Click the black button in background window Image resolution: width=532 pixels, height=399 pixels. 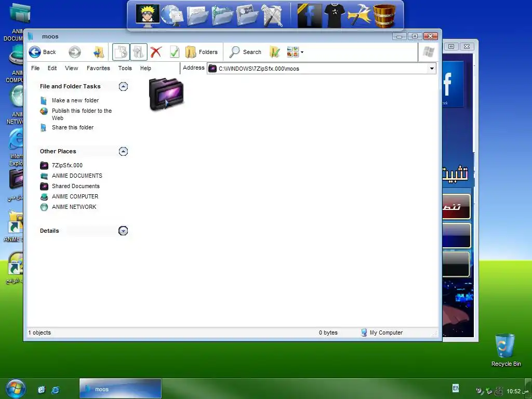[x=456, y=264]
